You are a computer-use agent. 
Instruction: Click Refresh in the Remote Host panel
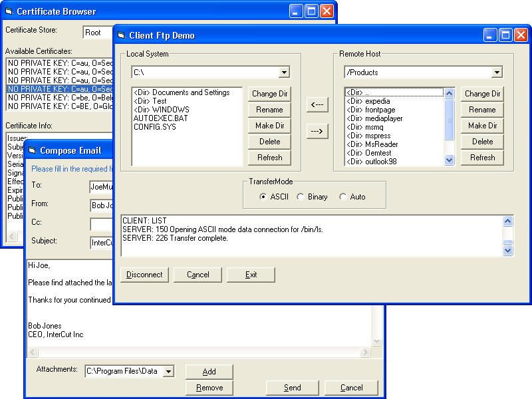[x=482, y=158]
